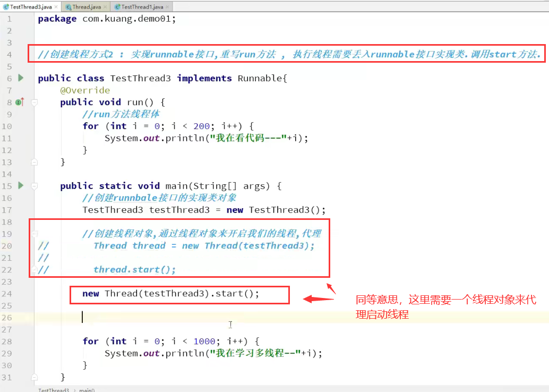Open the main() breadcrumb at the bottom
549x392 pixels.
87,389
